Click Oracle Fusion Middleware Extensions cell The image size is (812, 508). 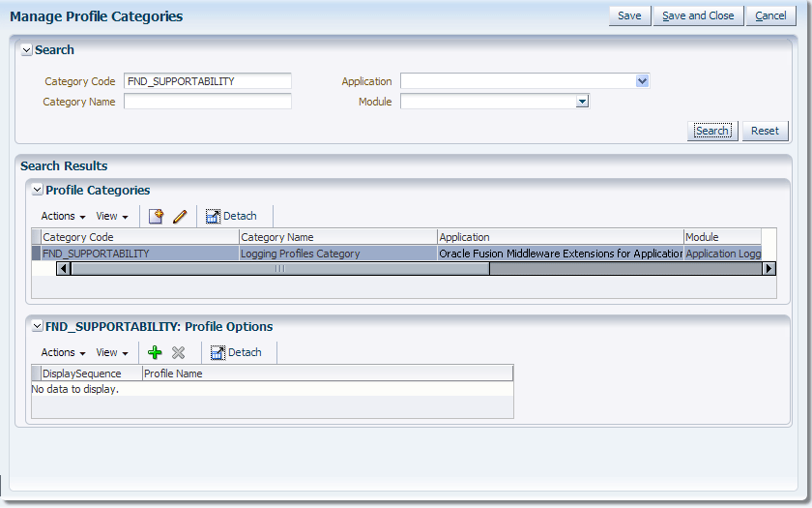click(x=561, y=254)
